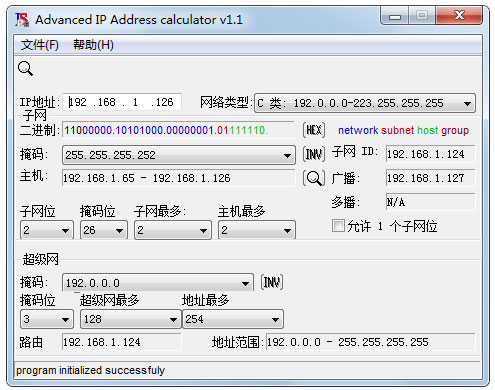Click the multicast N/A field
The width and height of the screenshot is (495, 390).
[x=430, y=202]
